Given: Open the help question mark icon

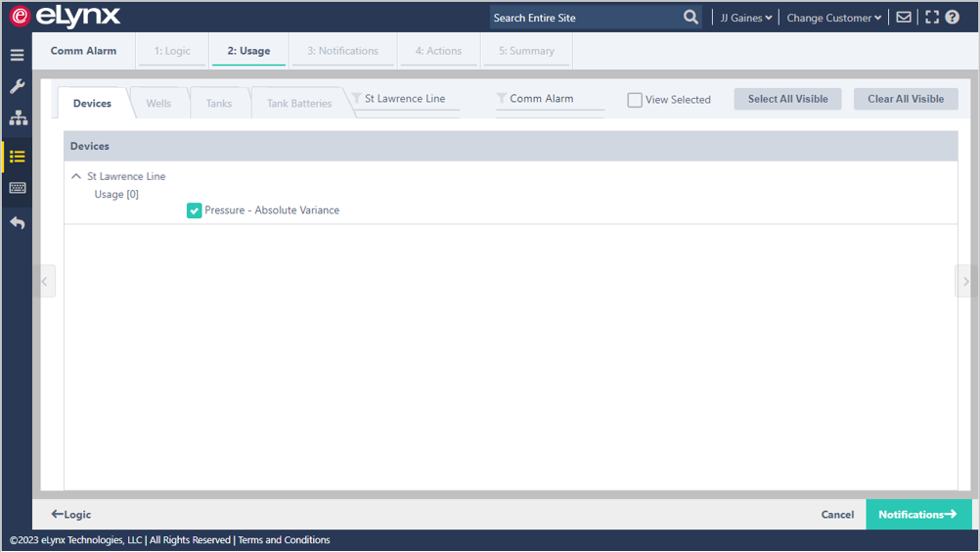Looking at the screenshot, I should click(952, 18).
